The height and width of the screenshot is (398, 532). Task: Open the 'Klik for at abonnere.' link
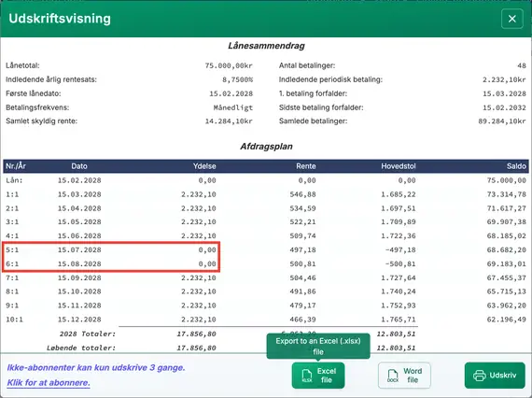49,383
